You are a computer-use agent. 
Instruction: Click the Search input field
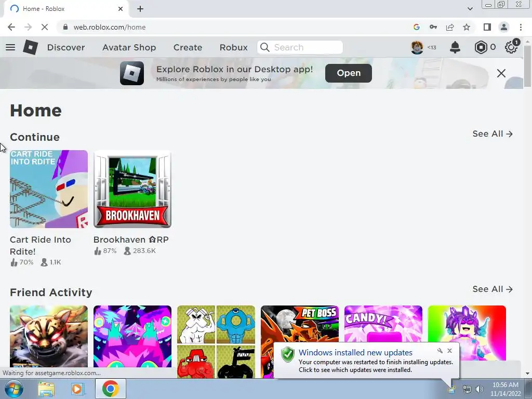coord(300,47)
